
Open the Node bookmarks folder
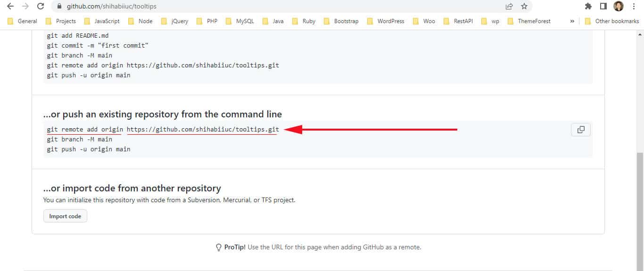coord(140,21)
